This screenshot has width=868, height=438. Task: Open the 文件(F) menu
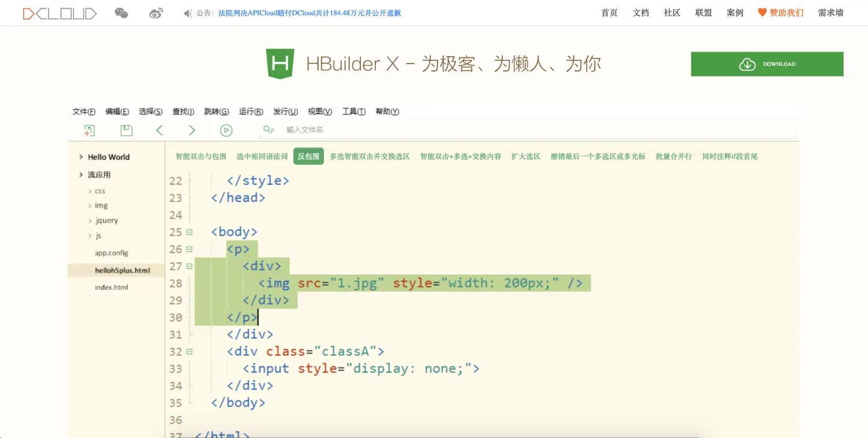84,112
